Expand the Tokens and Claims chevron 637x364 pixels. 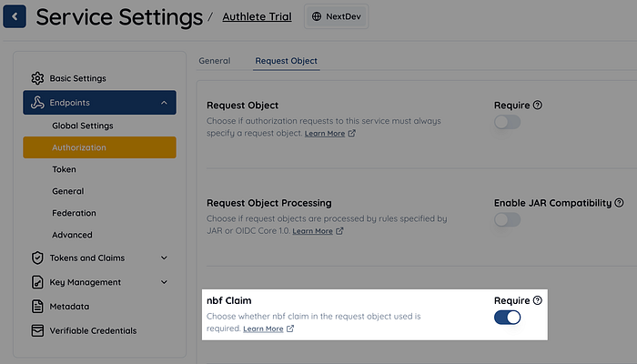[164, 258]
